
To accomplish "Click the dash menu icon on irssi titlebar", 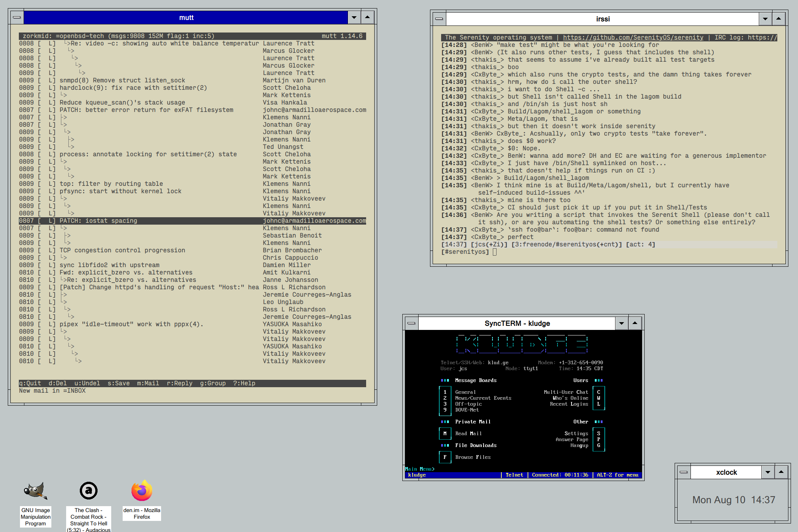I will point(439,18).
